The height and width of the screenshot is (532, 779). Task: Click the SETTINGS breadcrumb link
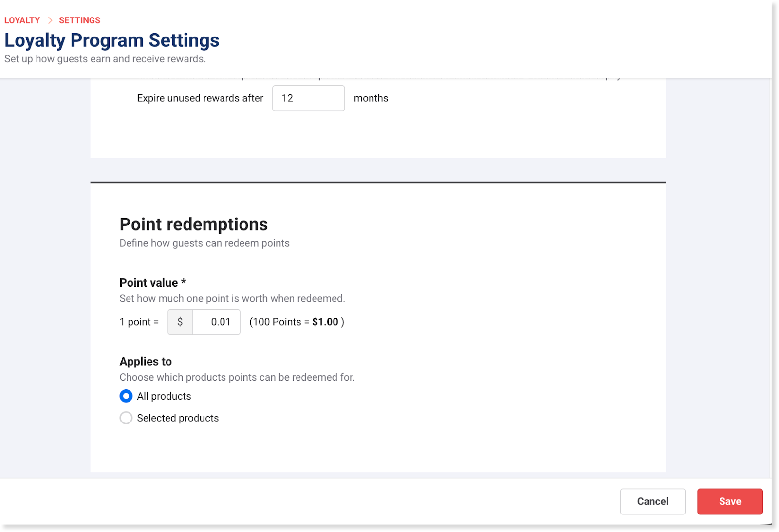pyautogui.click(x=79, y=20)
